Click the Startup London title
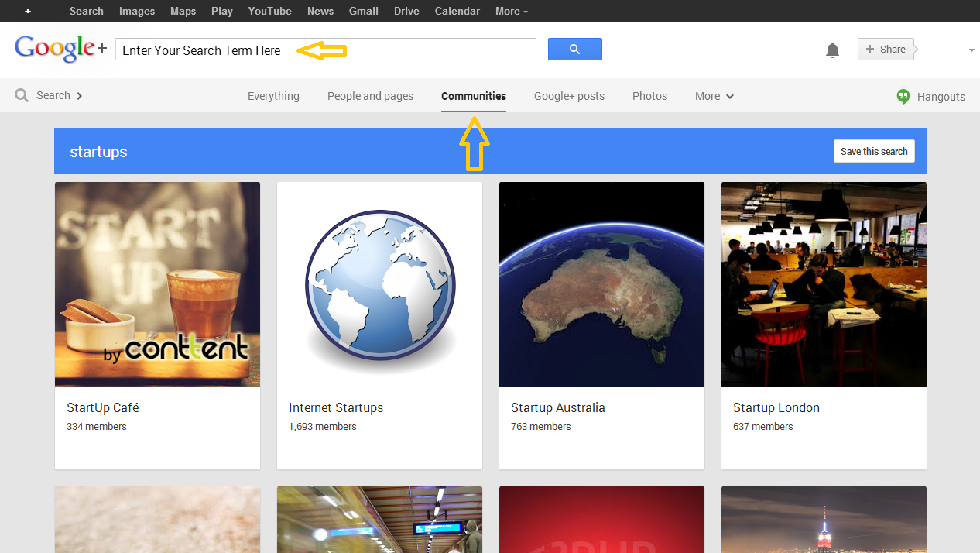The width and height of the screenshot is (980, 553). click(776, 407)
